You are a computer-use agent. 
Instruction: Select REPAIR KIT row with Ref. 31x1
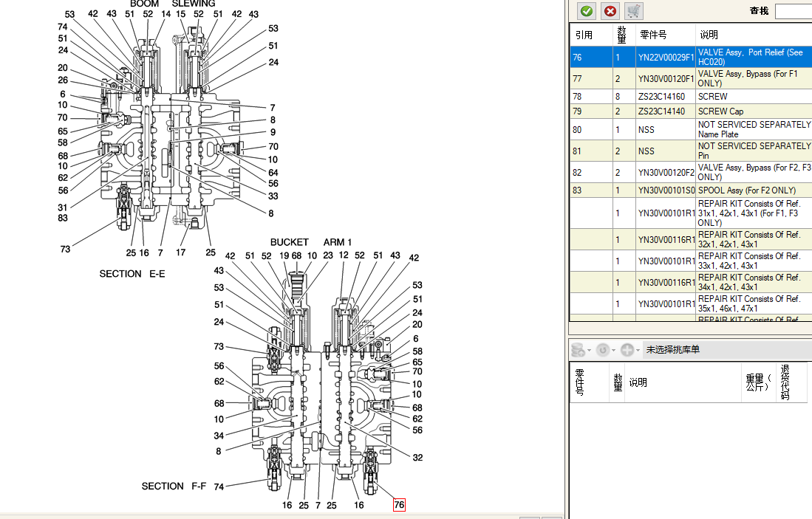pyautogui.click(x=691, y=213)
